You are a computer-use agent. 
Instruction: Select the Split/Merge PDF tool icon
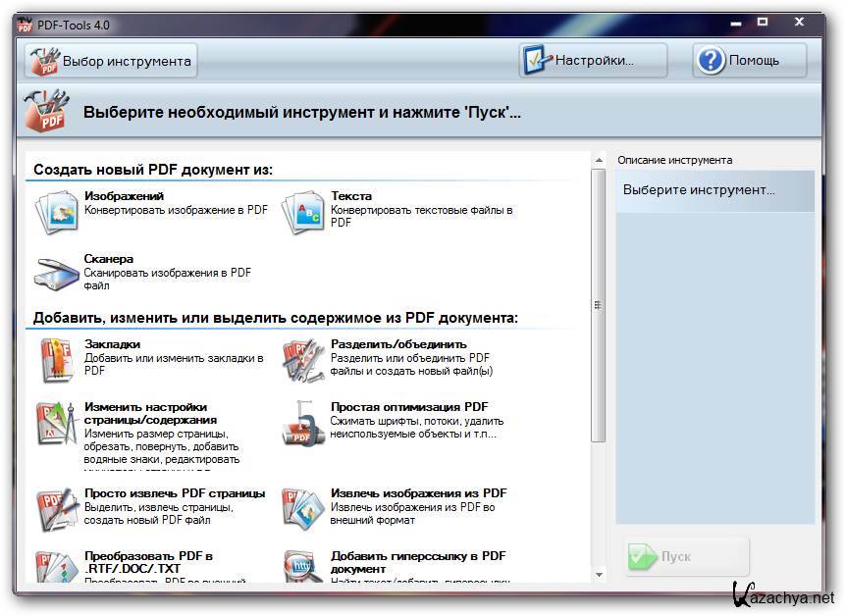click(x=302, y=360)
